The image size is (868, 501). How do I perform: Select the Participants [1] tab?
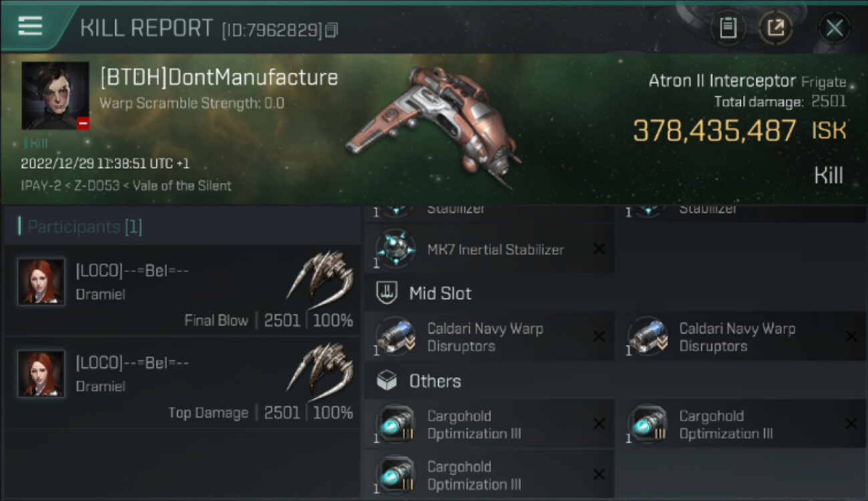(x=80, y=226)
